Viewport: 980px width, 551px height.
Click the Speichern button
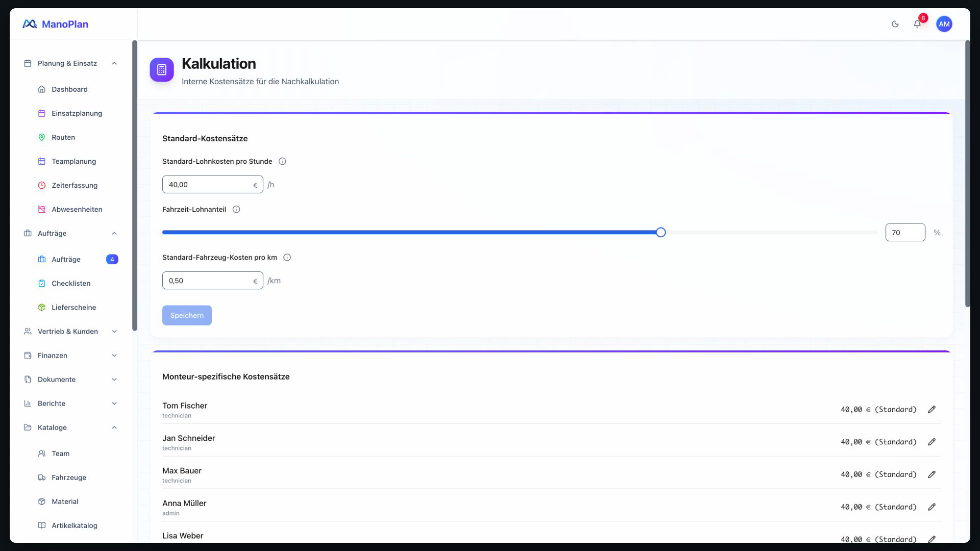(x=187, y=315)
